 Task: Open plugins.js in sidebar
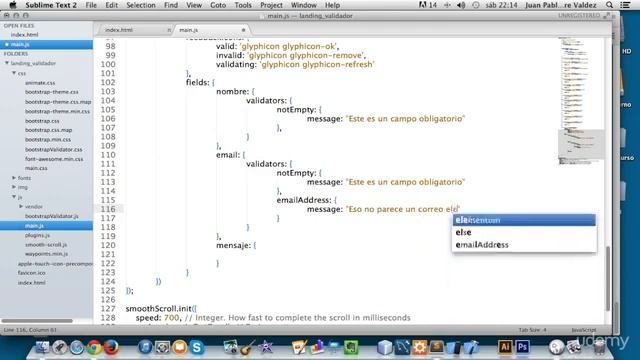point(38,235)
